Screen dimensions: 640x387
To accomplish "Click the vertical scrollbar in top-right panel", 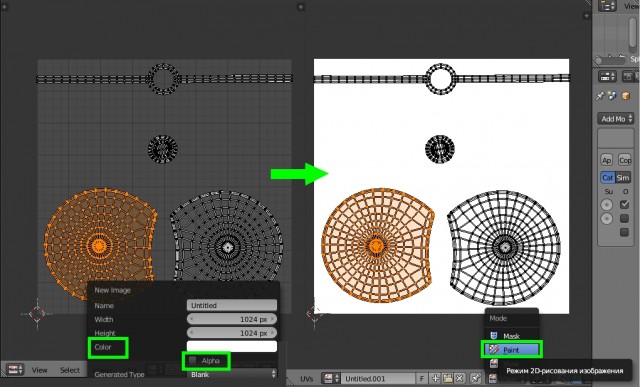I will [x=633, y=34].
